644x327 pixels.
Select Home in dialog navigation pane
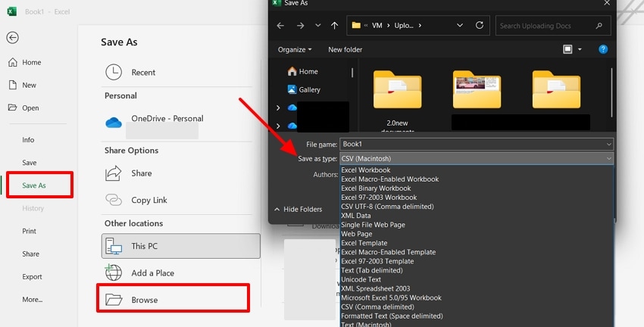(x=303, y=71)
